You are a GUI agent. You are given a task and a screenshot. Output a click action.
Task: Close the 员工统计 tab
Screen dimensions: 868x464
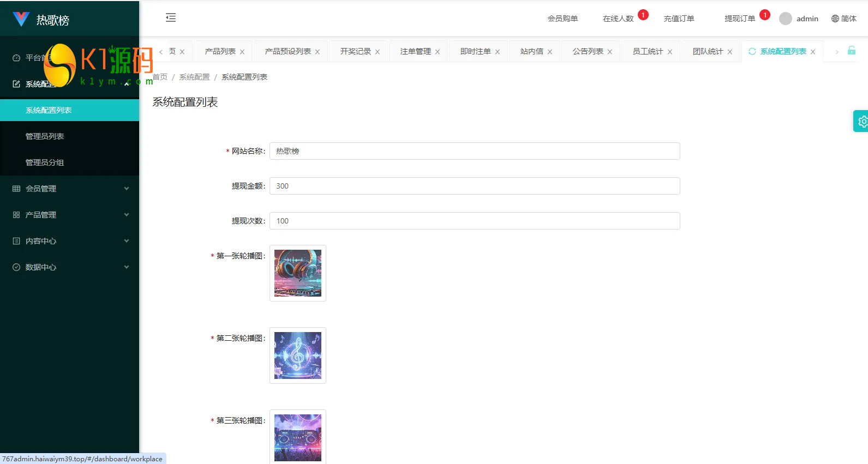[670, 52]
